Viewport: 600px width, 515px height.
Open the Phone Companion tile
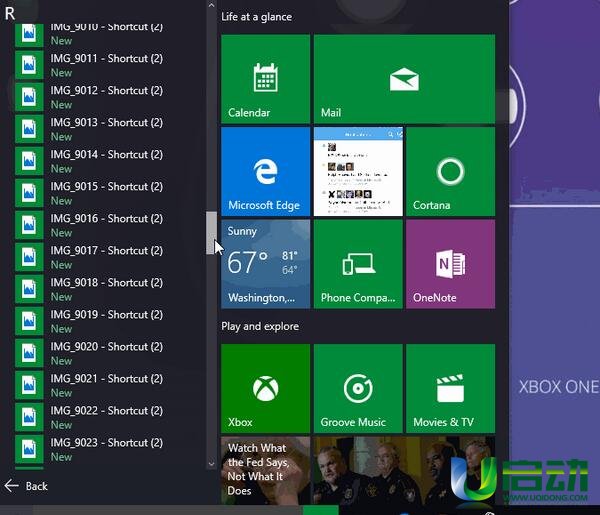point(358,264)
